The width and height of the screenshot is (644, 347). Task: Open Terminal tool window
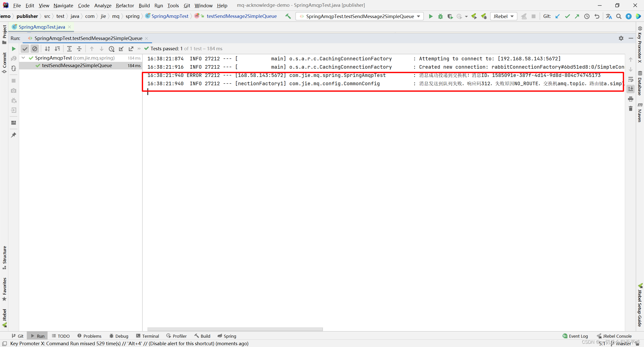point(147,336)
